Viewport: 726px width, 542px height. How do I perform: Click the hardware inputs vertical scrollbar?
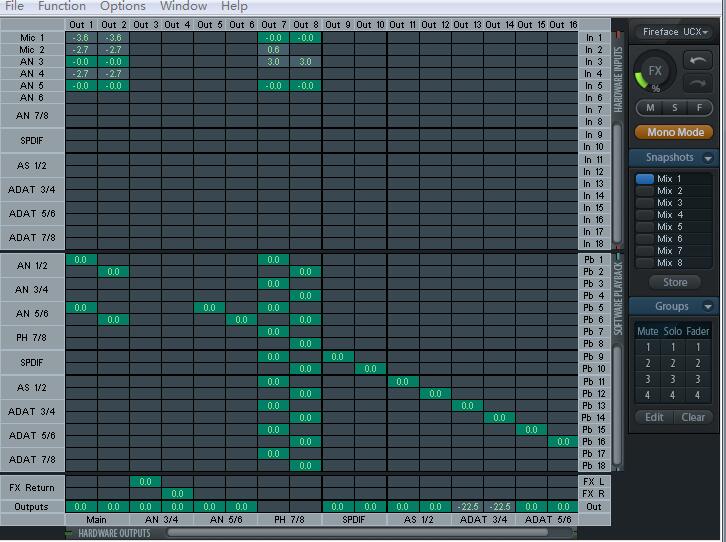[617, 183]
